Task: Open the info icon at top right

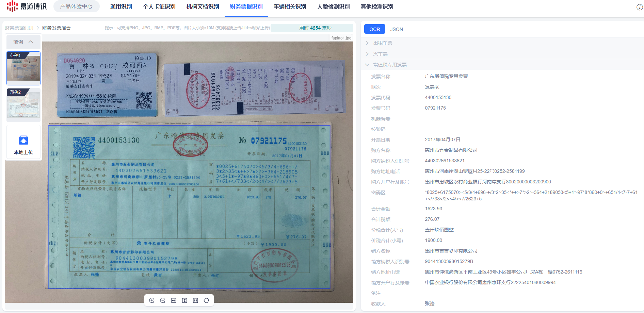Action: [x=640, y=7]
